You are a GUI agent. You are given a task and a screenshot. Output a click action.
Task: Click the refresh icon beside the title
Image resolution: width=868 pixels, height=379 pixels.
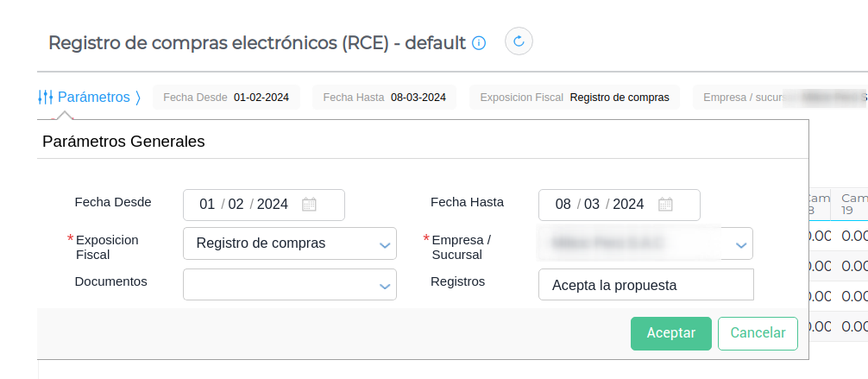pyautogui.click(x=519, y=41)
